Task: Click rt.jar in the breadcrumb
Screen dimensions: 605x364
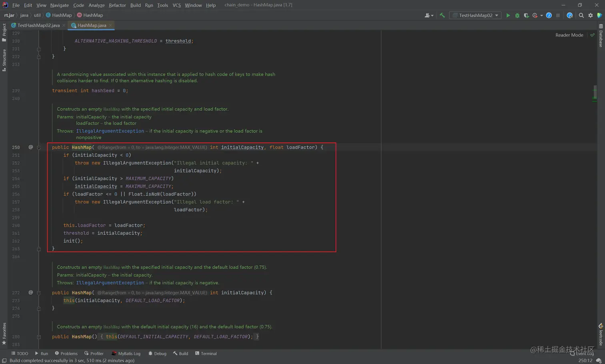Action: [9, 15]
